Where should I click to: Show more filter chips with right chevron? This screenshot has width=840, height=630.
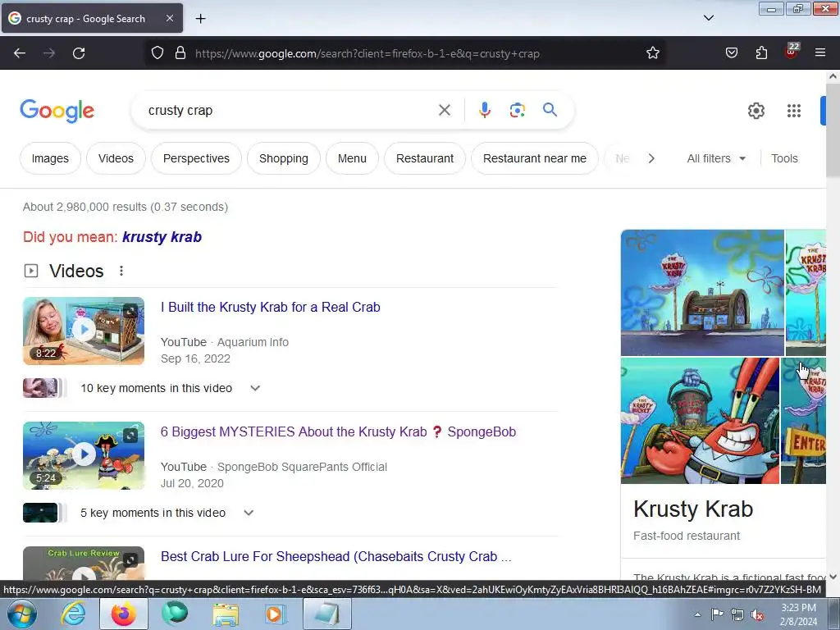pyautogui.click(x=651, y=158)
